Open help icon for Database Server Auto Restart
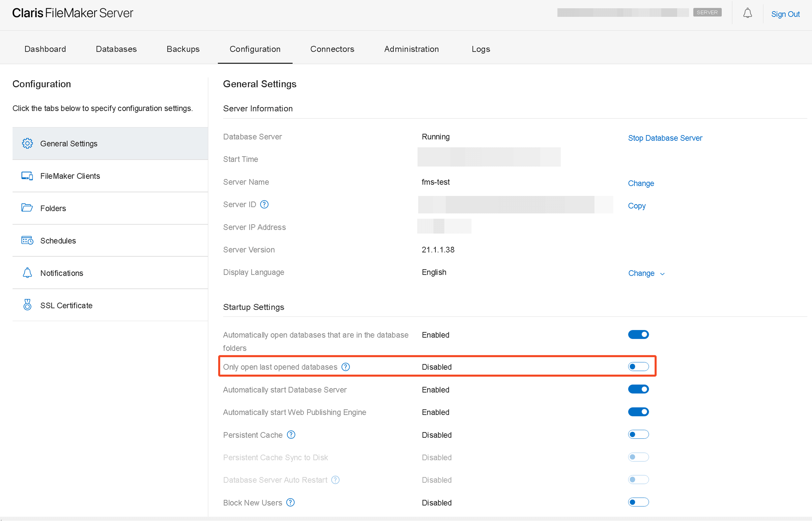The width and height of the screenshot is (812, 521). 335,480
